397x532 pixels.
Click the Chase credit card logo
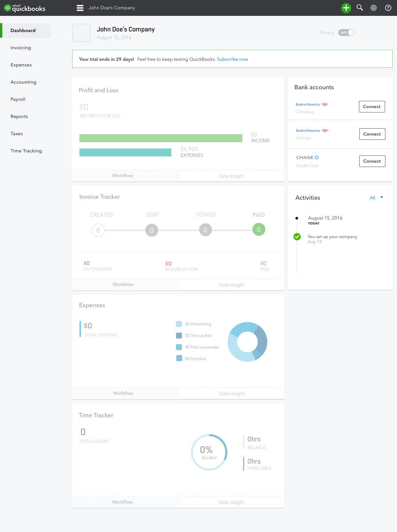(308, 157)
